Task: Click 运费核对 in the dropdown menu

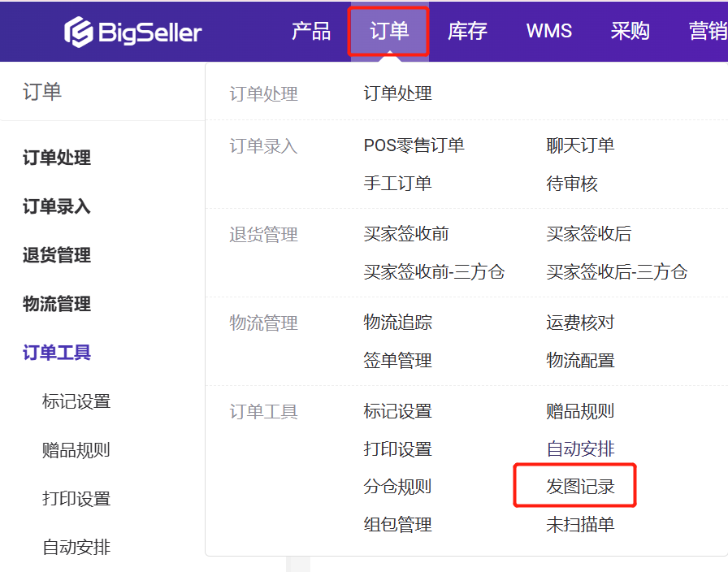Action: click(x=580, y=323)
